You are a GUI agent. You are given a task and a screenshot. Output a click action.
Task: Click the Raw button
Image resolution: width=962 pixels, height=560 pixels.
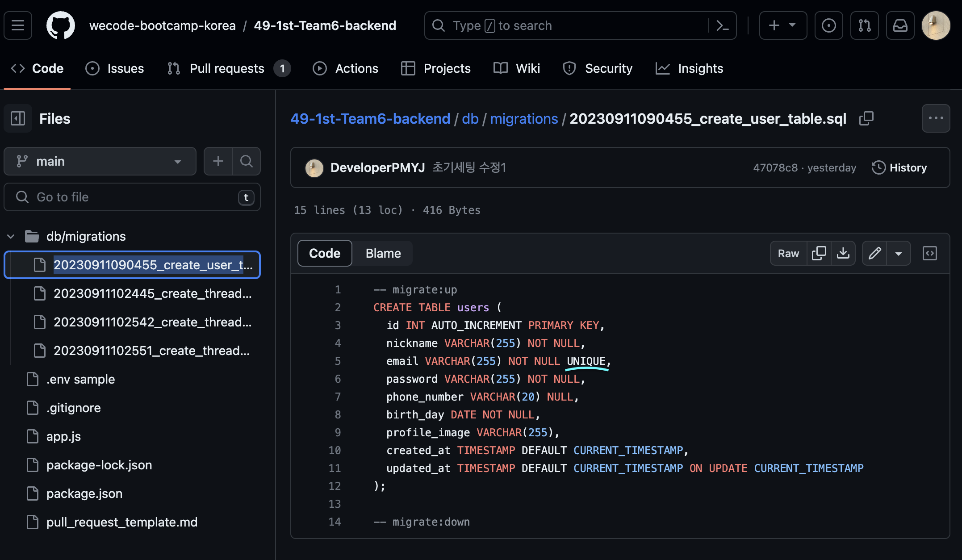[x=788, y=253]
